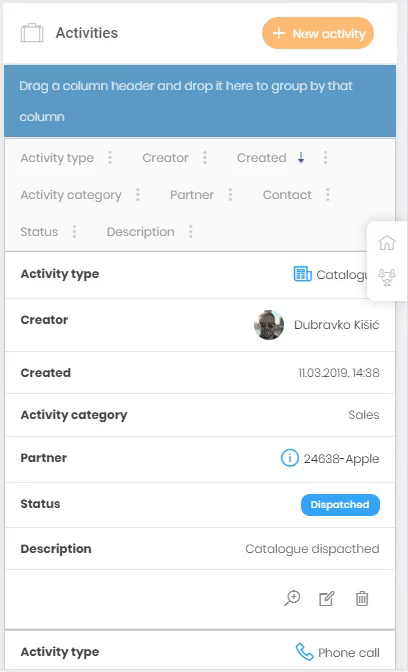The height and width of the screenshot is (672, 408).
Task: Open the Partner column options menu
Action: [x=231, y=195]
